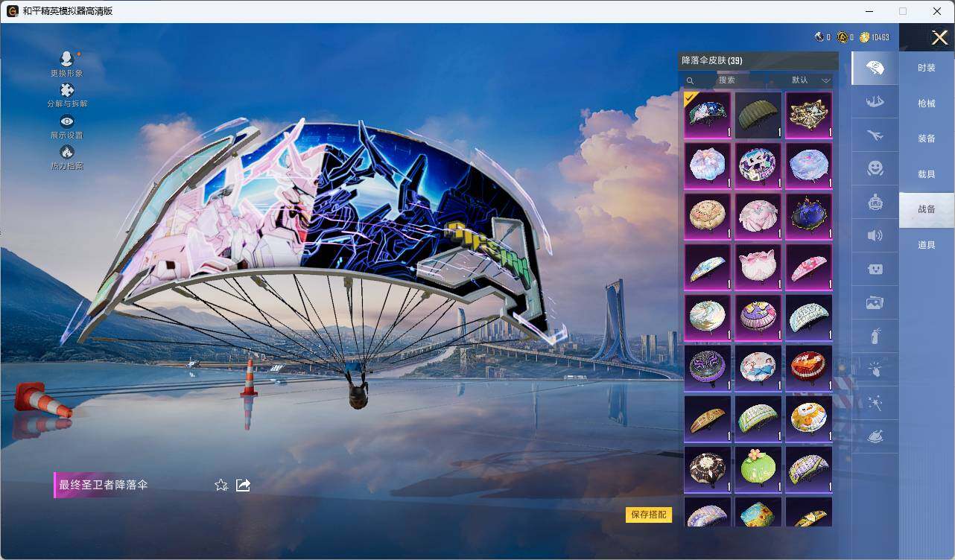Click the 更换形象 character icon
The image size is (955, 560).
pyautogui.click(x=67, y=60)
